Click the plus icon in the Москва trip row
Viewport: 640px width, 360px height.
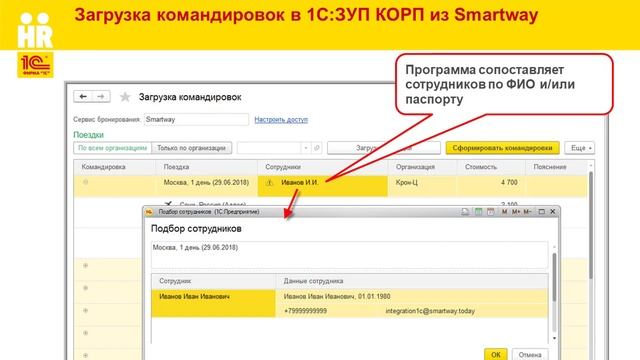pos(85,182)
